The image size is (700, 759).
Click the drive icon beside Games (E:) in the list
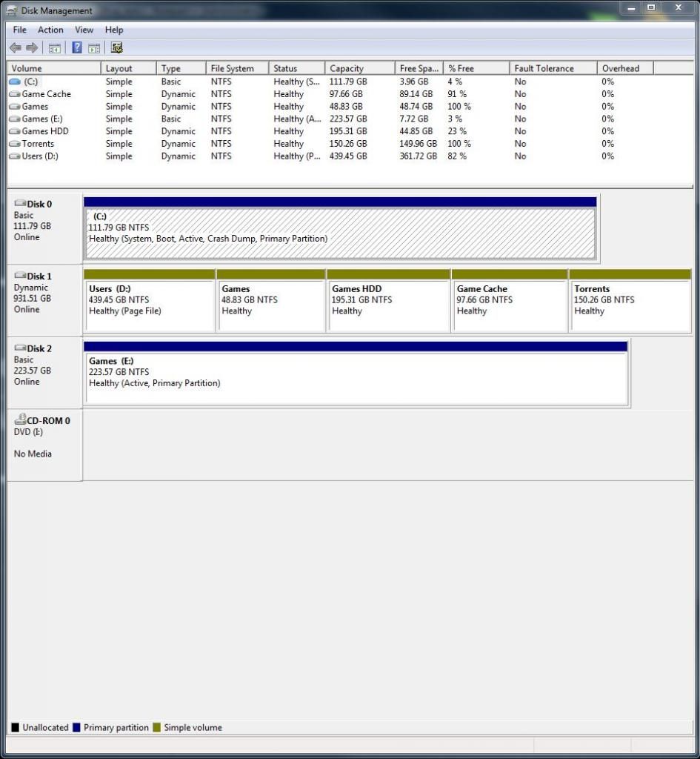tap(15, 119)
